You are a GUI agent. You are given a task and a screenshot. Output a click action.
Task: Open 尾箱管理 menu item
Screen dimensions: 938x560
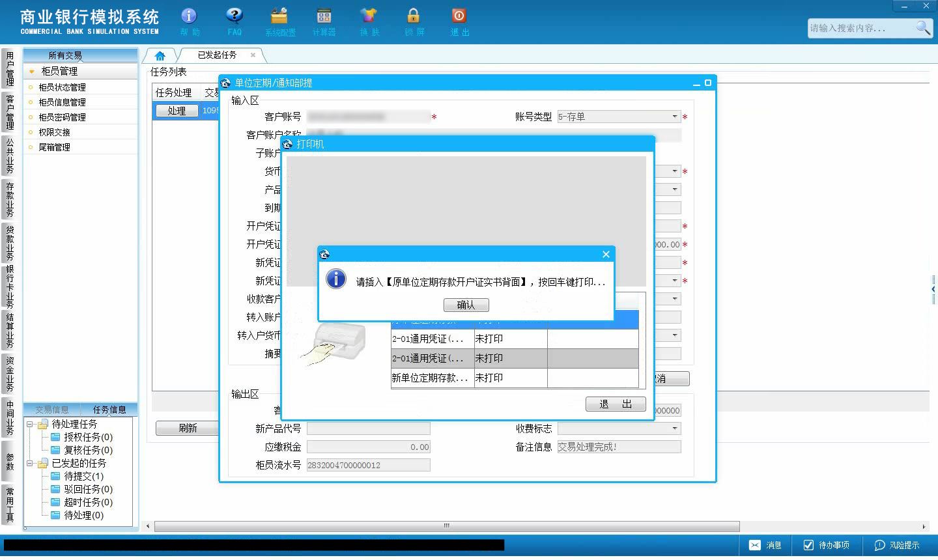tap(54, 147)
